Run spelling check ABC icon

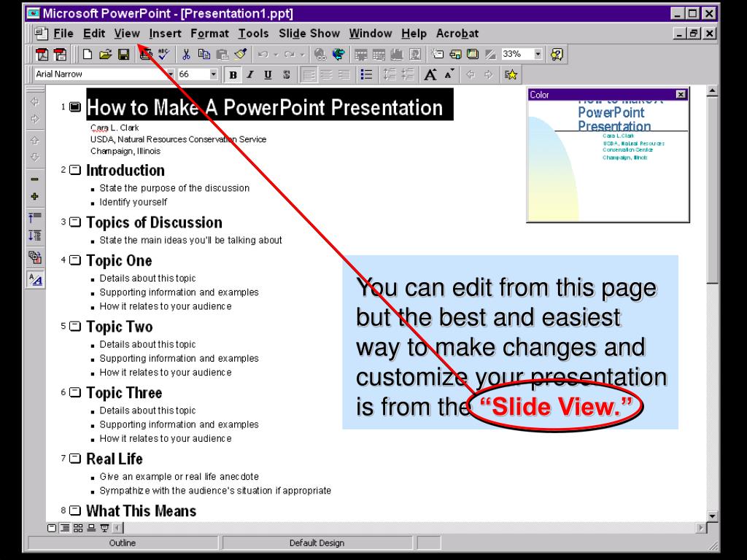coord(164,54)
